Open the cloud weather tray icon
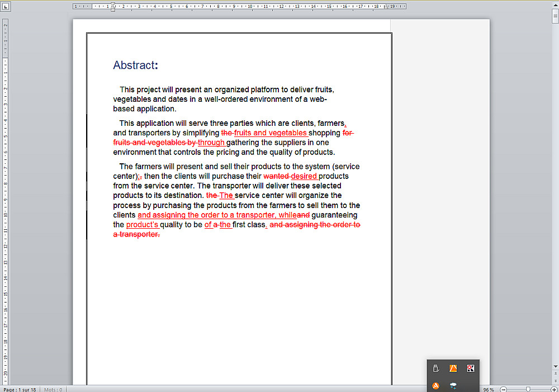Screen dimensions: 559x392 453,386
